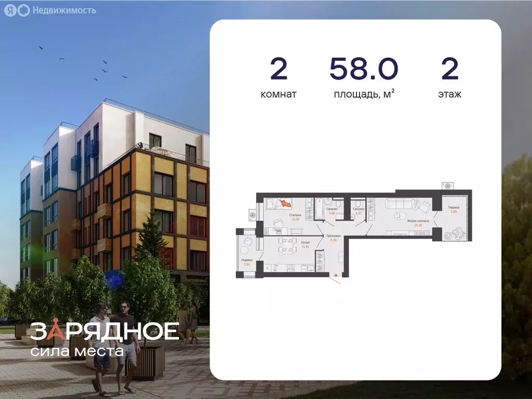Click the air conditioner unit icon beside Спальня
532x399 pixels.
(252, 215)
